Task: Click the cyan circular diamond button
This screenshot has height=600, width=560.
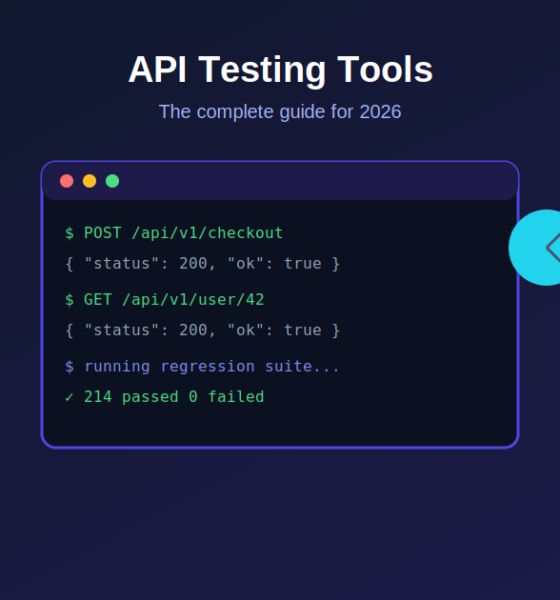Action: click(536, 248)
